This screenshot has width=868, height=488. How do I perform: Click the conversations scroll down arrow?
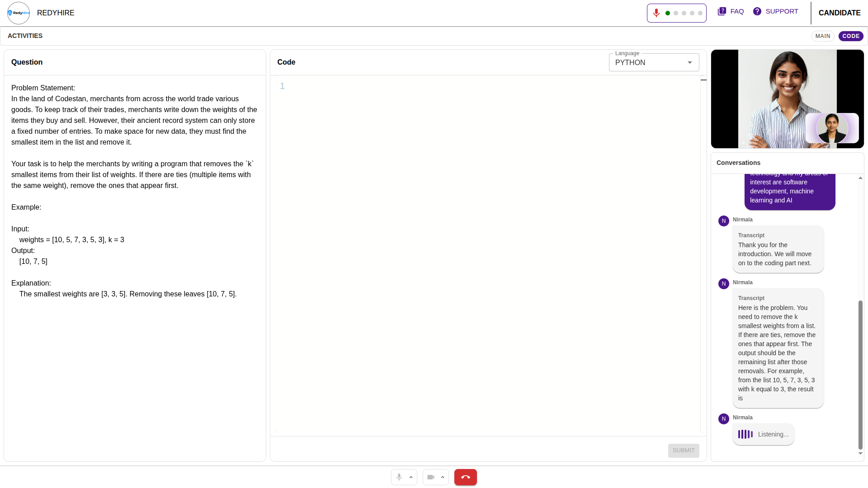tap(860, 453)
